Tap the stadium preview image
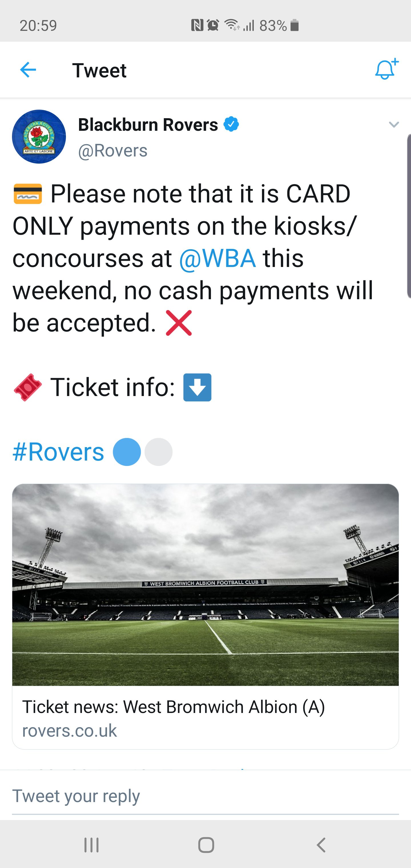 205,585
